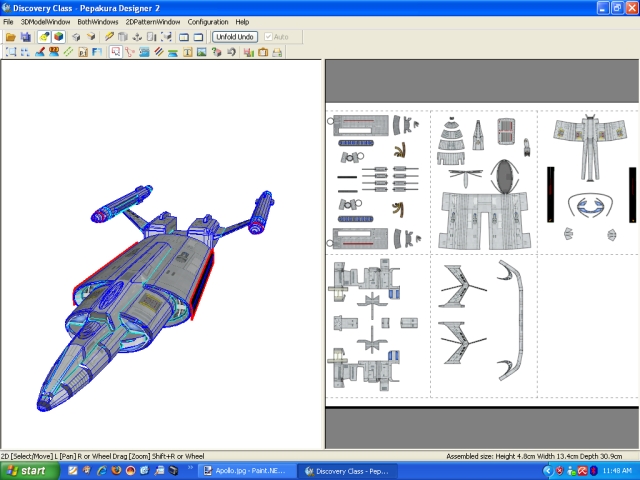Save the project with the floppy disk icon

point(25,37)
